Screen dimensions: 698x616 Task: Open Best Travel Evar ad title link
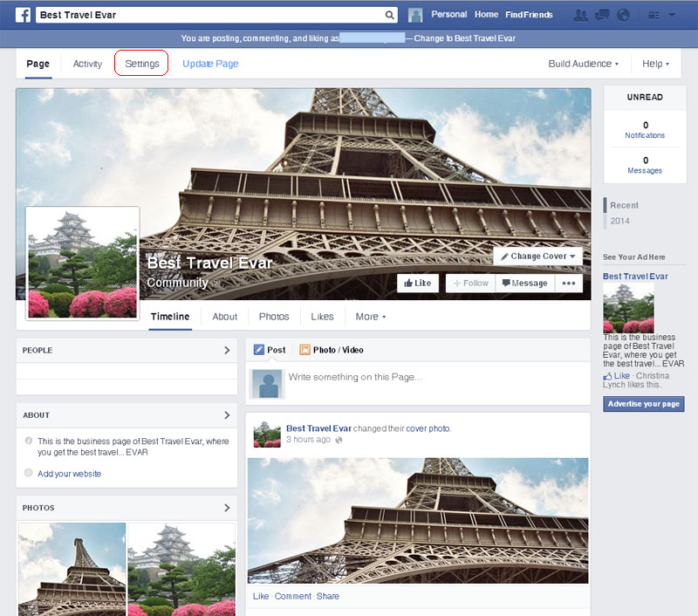point(635,276)
